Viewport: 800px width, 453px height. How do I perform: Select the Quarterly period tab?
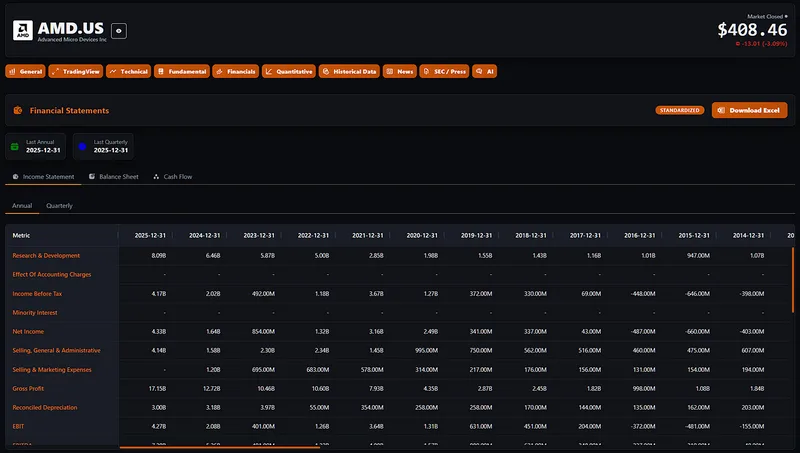[x=59, y=206]
